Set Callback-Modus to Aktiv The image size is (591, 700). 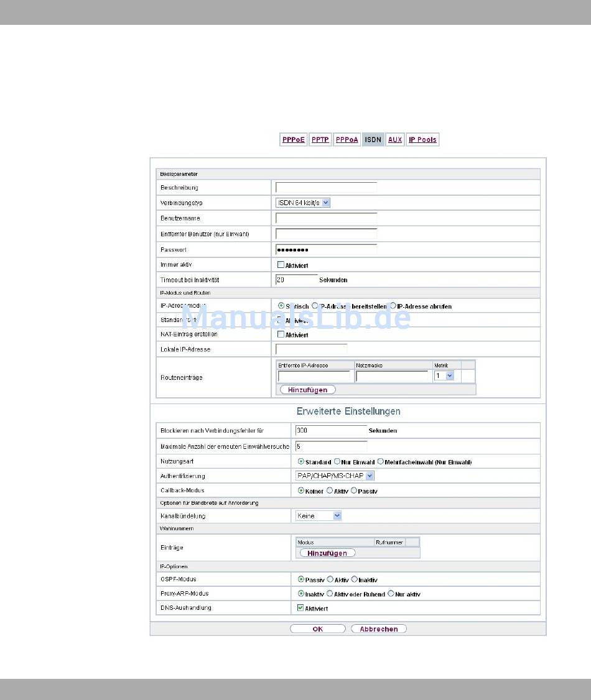pyautogui.click(x=329, y=490)
